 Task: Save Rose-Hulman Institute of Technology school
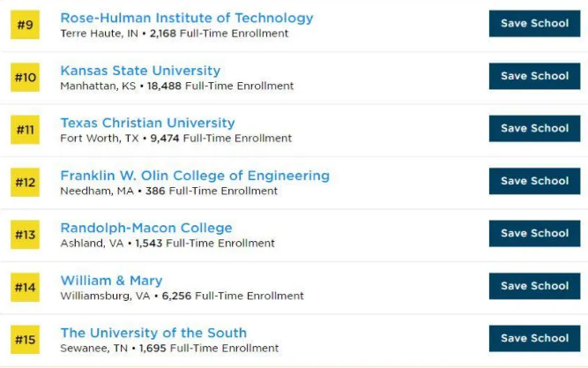coord(534,24)
